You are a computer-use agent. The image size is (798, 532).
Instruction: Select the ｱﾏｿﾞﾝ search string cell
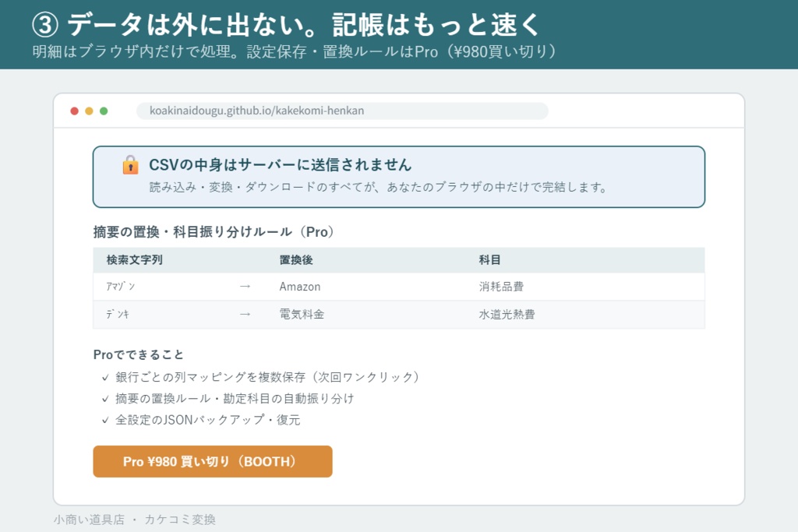point(121,287)
